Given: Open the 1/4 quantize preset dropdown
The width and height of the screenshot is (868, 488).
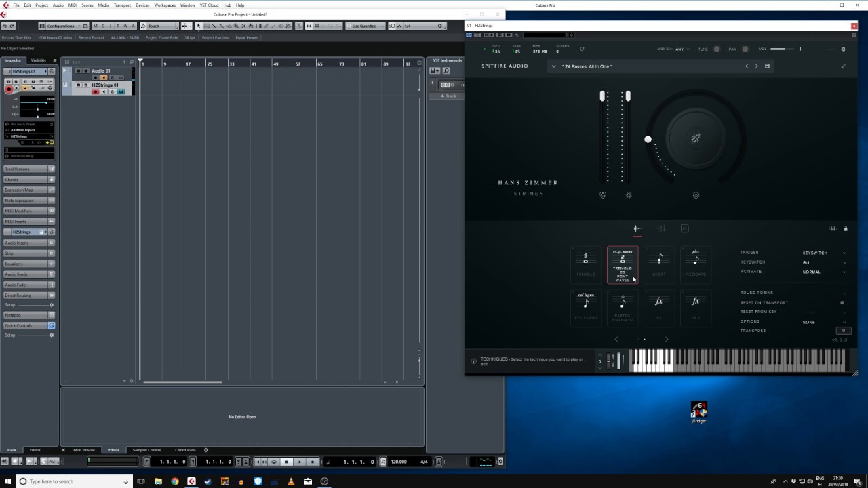Looking at the screenshot, I should 423,26.
